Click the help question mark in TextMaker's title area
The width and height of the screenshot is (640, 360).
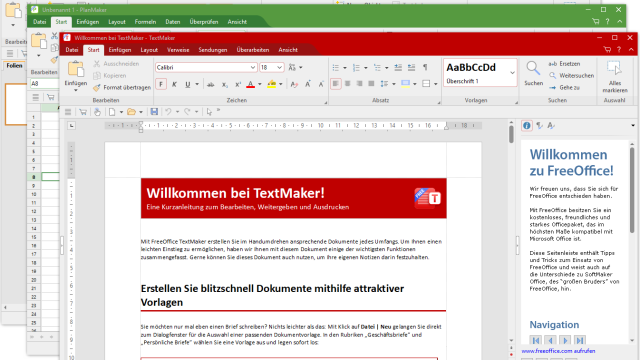click(619, 50)
